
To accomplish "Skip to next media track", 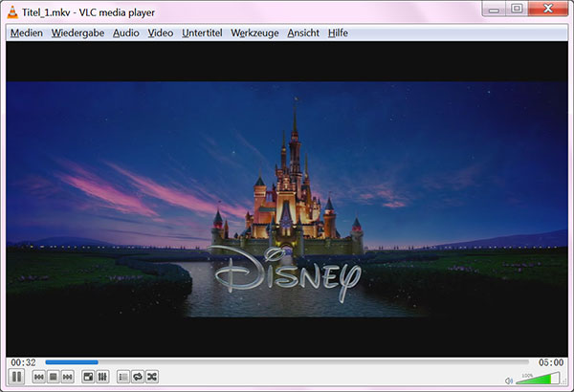I will (67, 377).
